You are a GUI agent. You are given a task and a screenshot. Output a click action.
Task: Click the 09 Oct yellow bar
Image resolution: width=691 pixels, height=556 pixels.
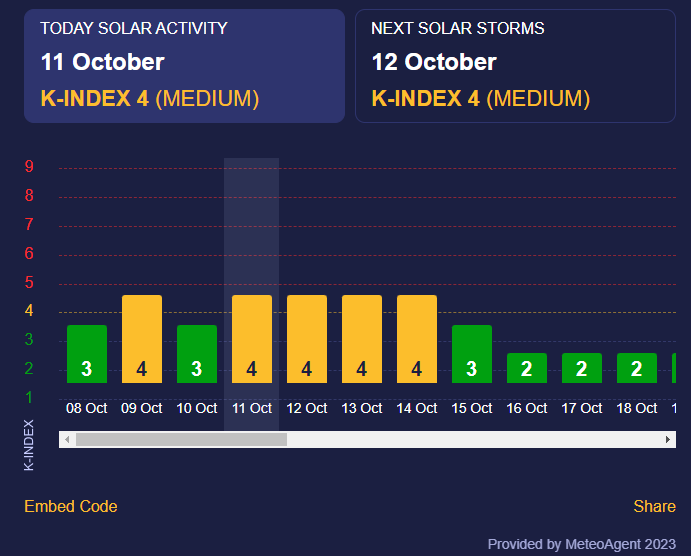pos(142,339)
